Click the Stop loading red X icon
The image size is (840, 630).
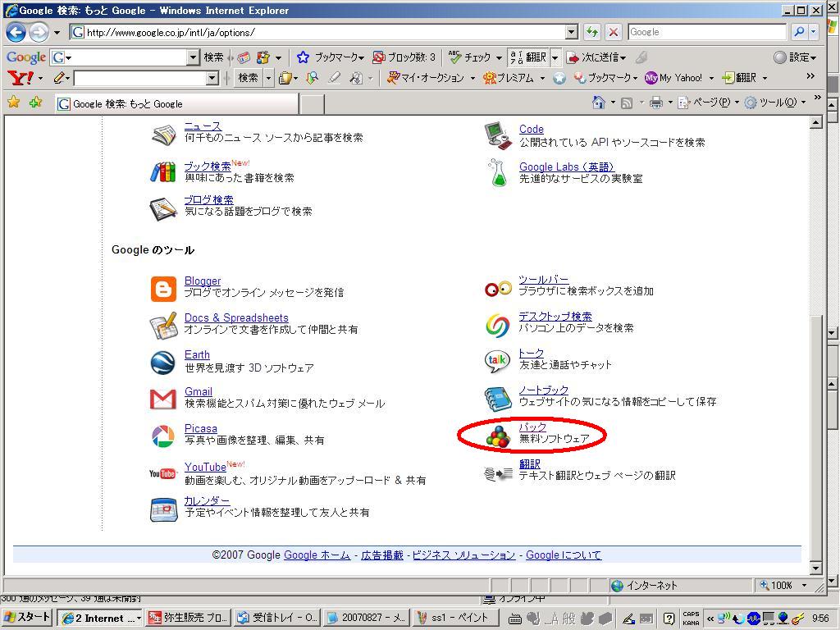[613, 32]
